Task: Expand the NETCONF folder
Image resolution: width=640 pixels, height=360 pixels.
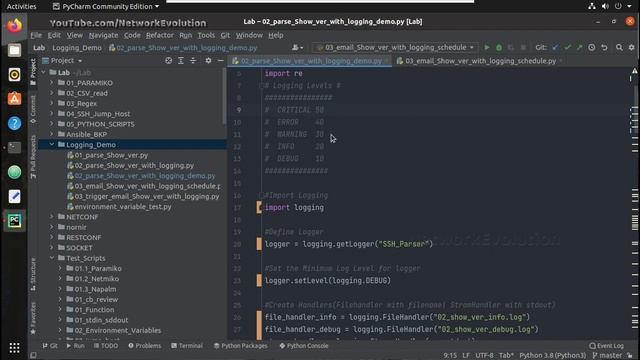Action: (52, 217)
